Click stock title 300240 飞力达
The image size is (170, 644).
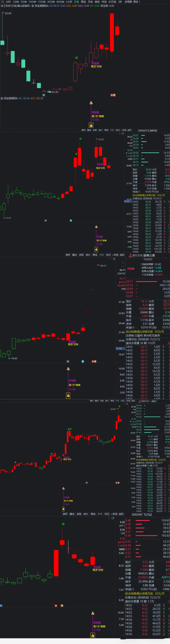tap(142, 514)
